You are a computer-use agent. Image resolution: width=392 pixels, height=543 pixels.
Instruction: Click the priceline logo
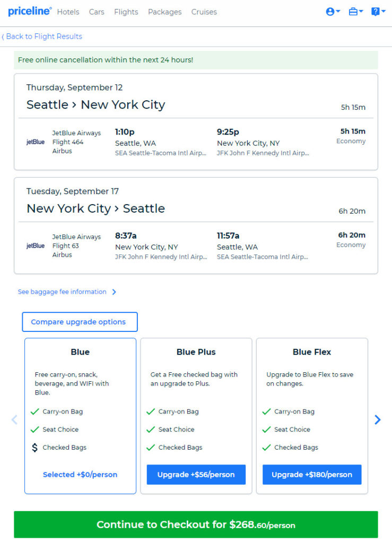(30, 12)
